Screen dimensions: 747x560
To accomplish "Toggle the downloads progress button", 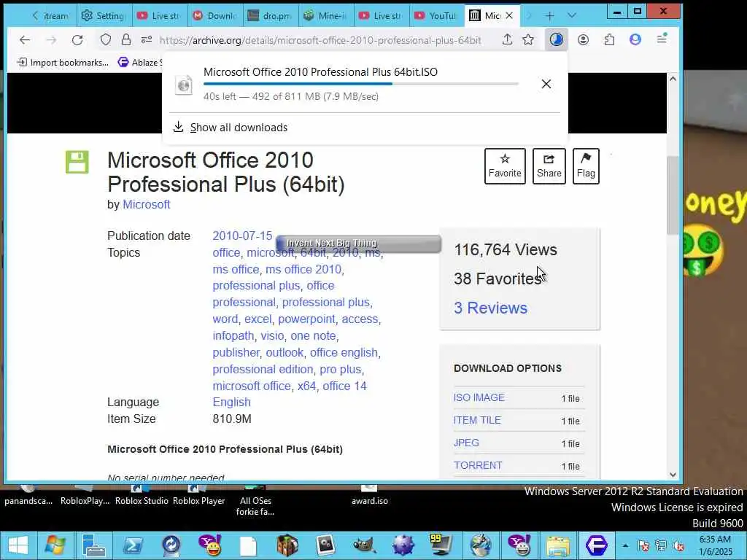I will point(556,40).
